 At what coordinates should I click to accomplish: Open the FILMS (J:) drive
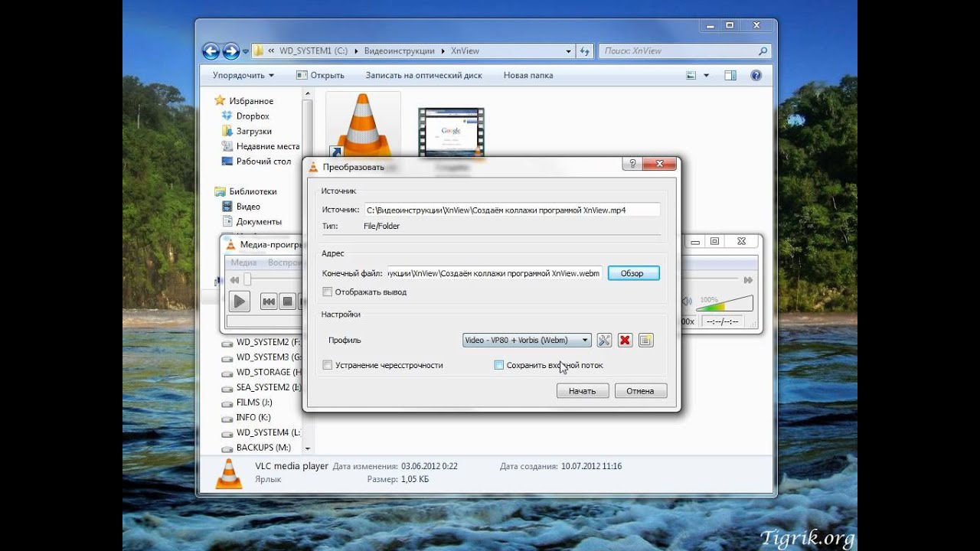254,403
